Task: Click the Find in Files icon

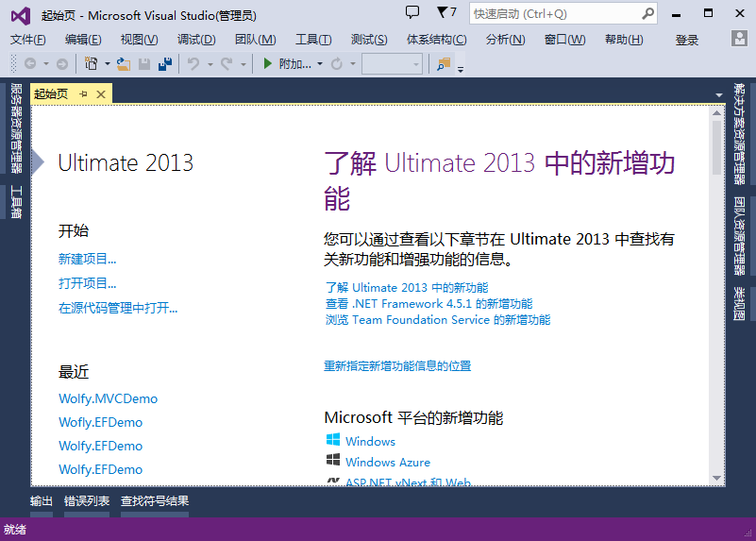Action: (443, 63)
